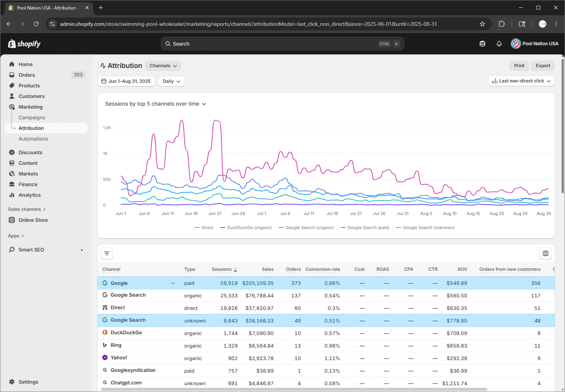Click the Export button
Image resolution: width=565 pixels, height=392 pixels.
point(543,66)
